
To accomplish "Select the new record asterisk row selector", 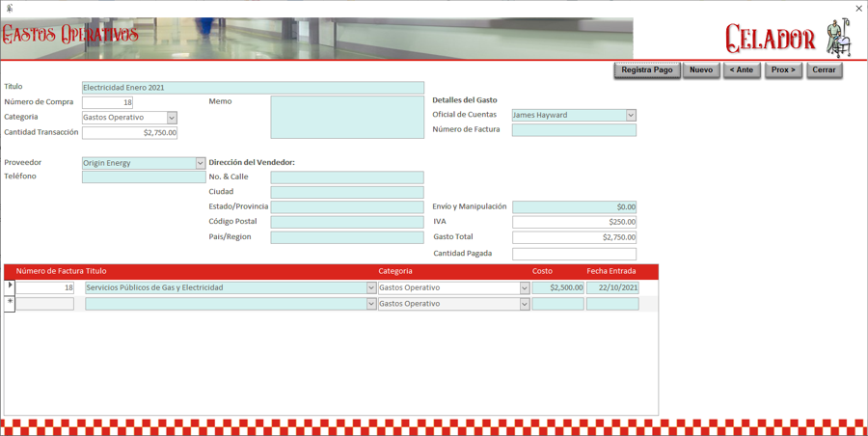I will [x=10, y=304].
